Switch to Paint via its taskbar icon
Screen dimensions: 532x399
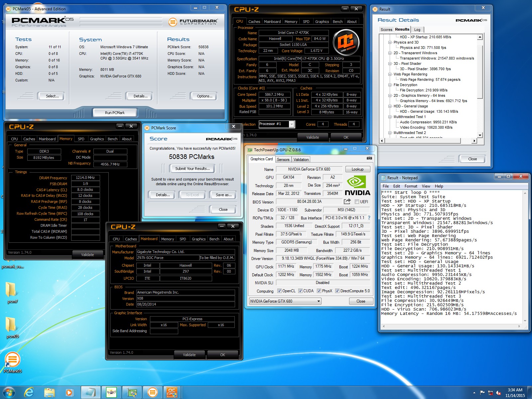(x=111, y=392)
